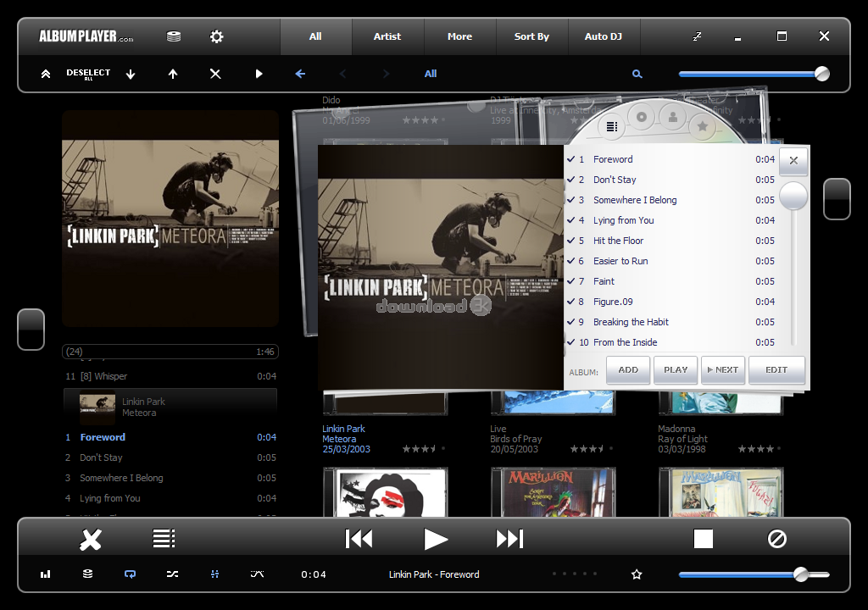The height and width of the screenshot is (610, 868).
Task: Toggle the crossfade icon
Action: (x=257, y=574)
